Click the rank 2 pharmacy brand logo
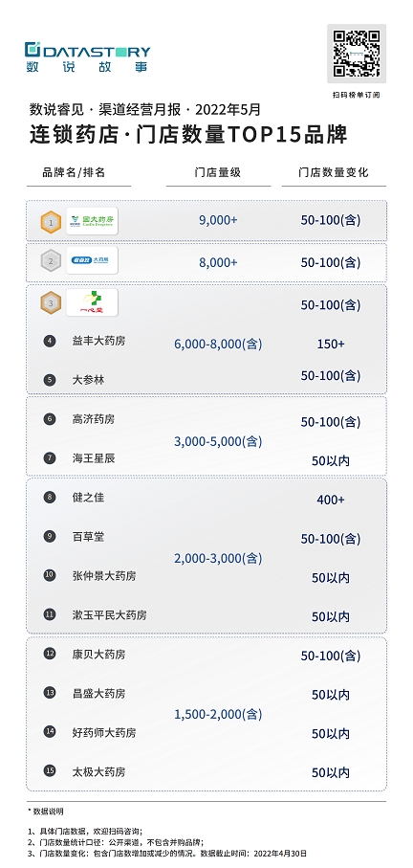The width and height of the screenshot is (413, 868). click(x=93, y=260)
